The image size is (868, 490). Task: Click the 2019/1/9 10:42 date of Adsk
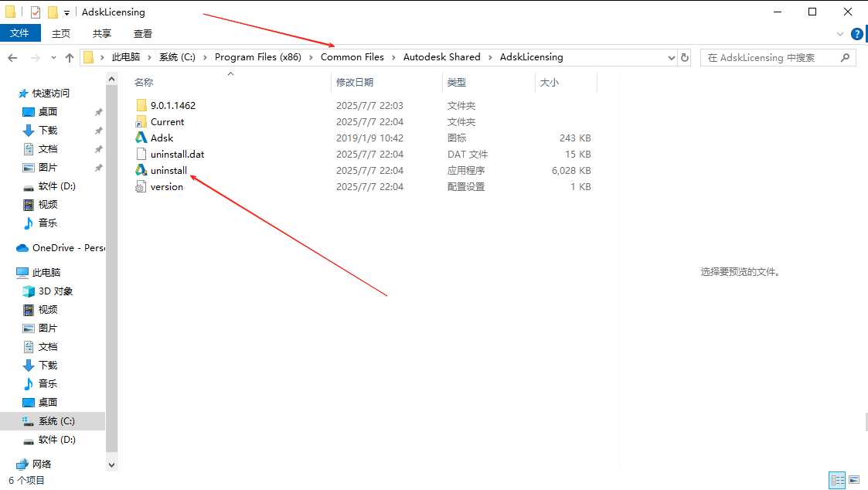[369, 138]
